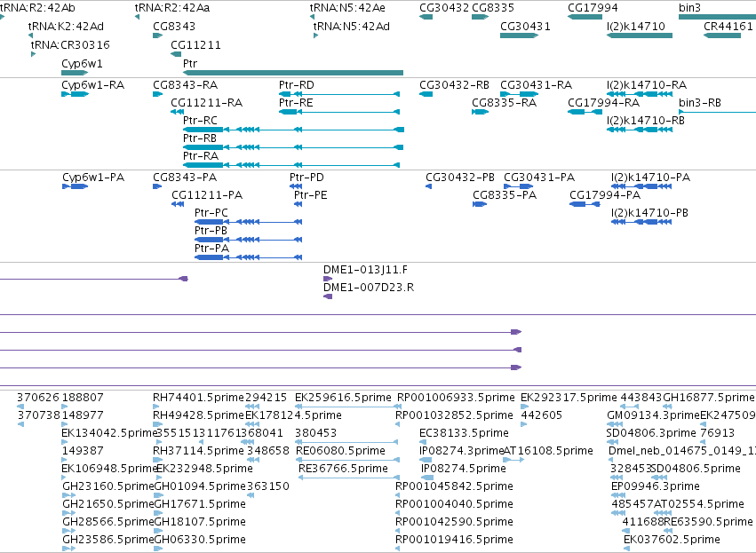Click the RP001019416.5prime EST label

click(454, 540)
